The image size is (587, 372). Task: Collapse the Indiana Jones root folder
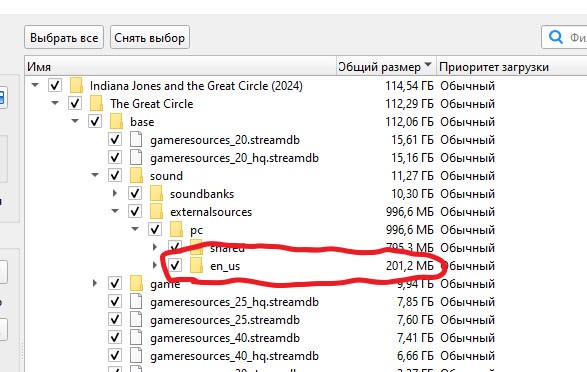click(35, 85)
